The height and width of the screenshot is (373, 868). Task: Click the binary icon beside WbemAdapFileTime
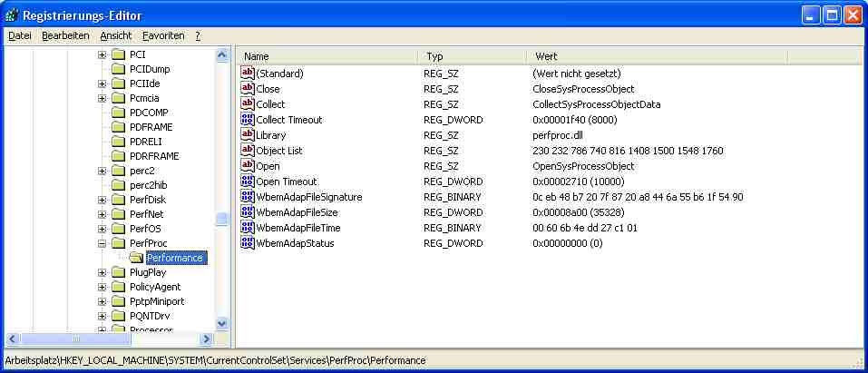point(248,227)
